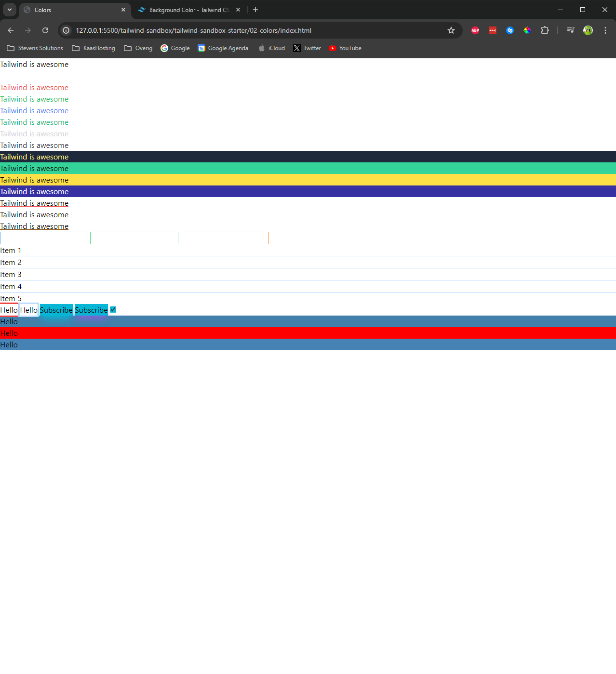Switch to Background Color Tailwind tab
Screen dimensions: 616x674
tap(188, 10)
